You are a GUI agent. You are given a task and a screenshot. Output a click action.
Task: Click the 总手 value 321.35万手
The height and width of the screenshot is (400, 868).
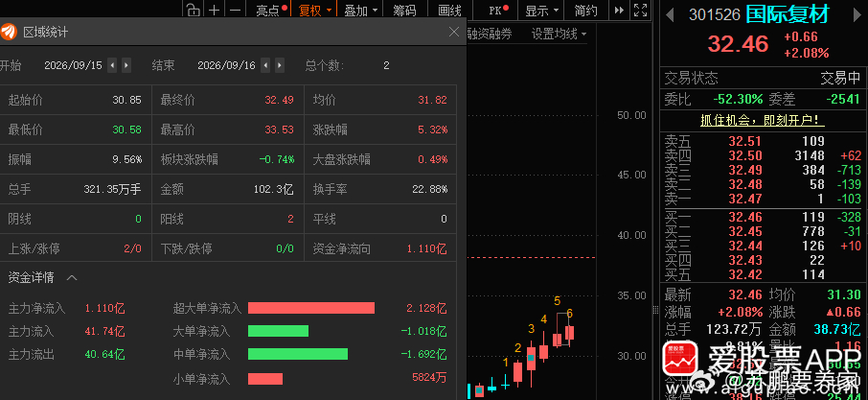(112, 190)
